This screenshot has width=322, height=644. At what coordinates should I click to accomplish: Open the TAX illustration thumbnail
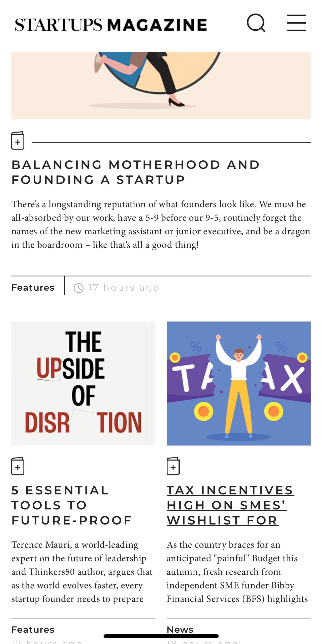click(239, 383)
